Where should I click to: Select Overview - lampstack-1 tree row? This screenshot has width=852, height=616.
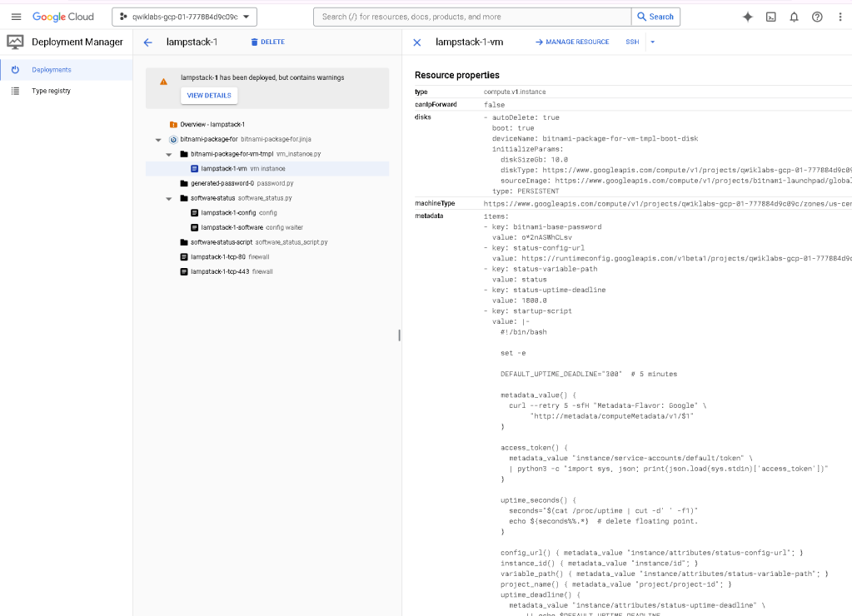tap(267, 124)
